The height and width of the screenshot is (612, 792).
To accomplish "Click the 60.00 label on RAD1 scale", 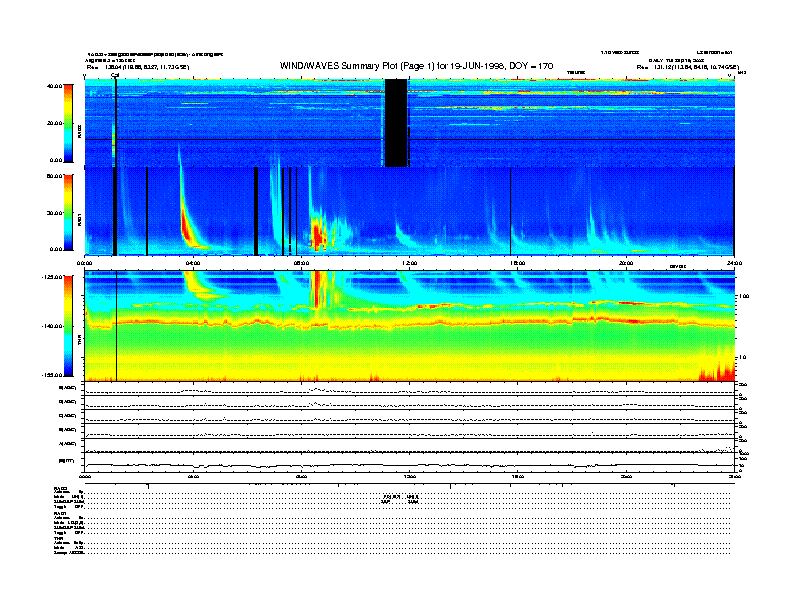I will click(x=54, y=176).
